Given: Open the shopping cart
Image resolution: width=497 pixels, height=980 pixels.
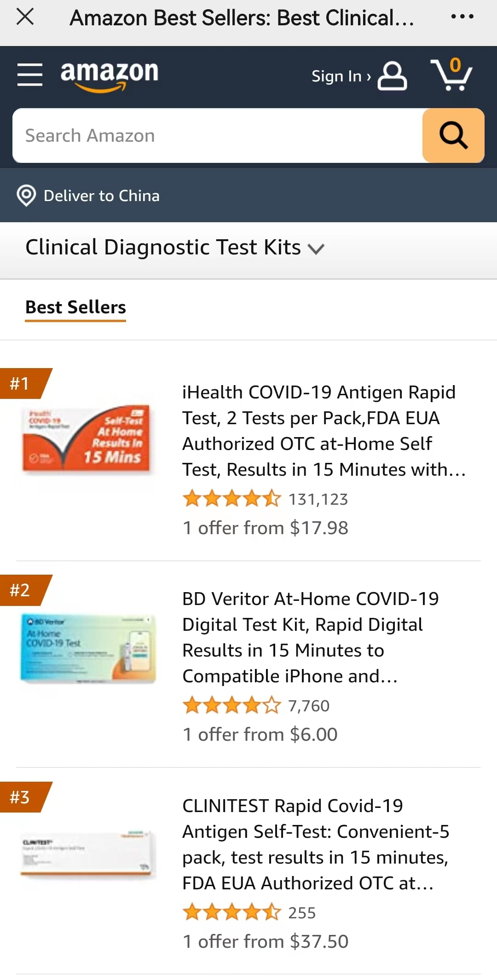Looking at the screenshot, I should point(451,75).
